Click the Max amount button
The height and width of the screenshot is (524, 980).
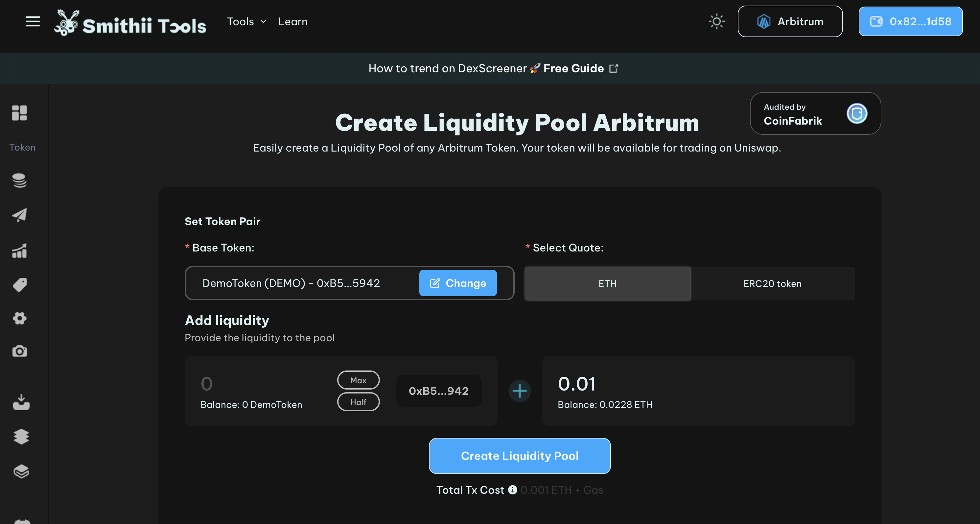click(358, 380)
